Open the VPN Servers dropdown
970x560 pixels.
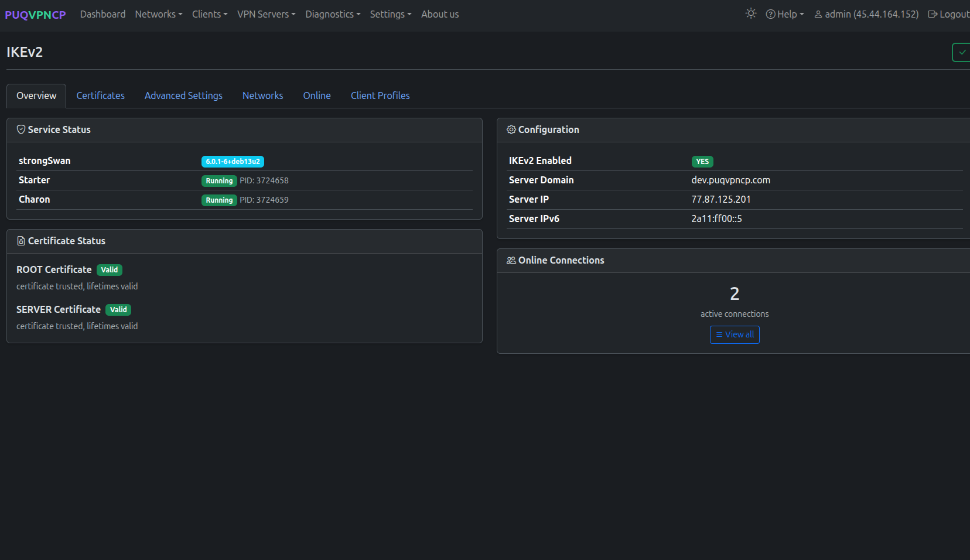(x=267, y=14)
